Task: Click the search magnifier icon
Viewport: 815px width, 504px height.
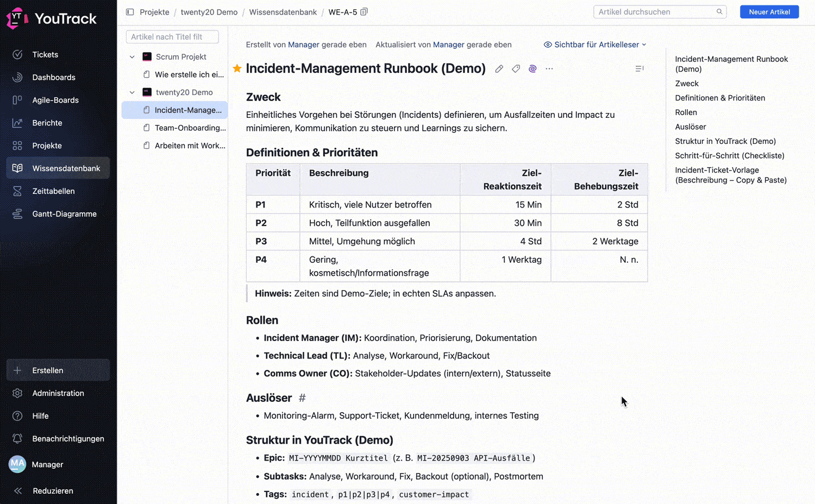Action: (719, 12)
